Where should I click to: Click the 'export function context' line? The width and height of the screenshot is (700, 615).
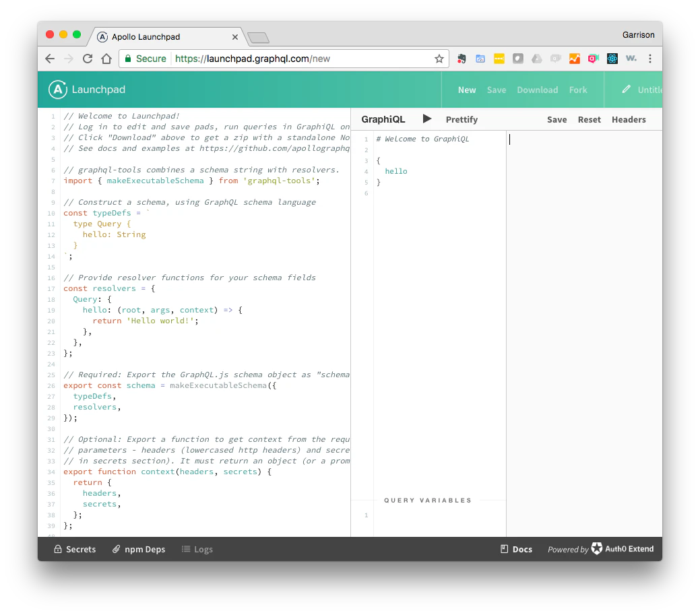[167, 472]
